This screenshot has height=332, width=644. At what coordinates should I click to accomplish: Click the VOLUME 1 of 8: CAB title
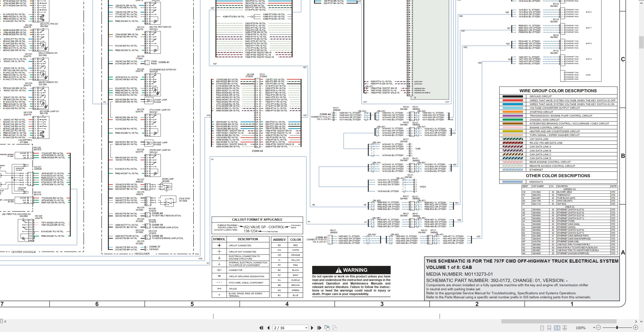pos(449,267)
